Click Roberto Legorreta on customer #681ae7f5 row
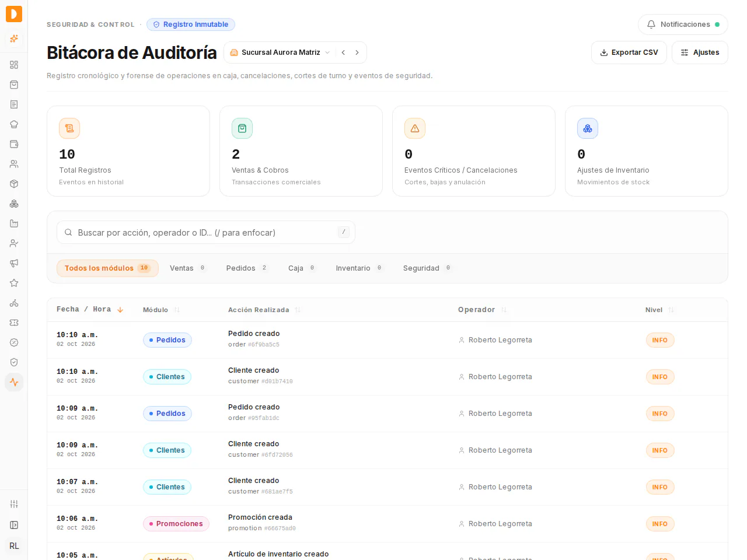The width and height of the screenshot is (747, 560). pos(500,487)
